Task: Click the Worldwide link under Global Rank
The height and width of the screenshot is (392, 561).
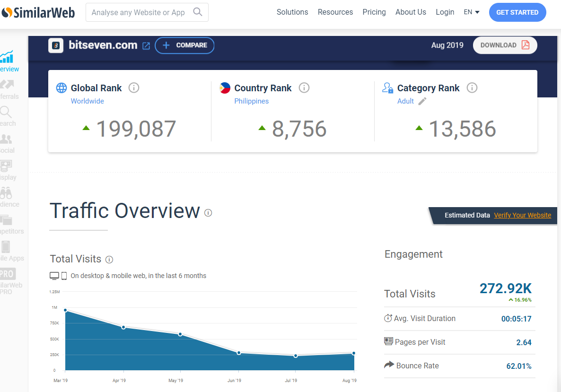Action: [x=88, y=101]
